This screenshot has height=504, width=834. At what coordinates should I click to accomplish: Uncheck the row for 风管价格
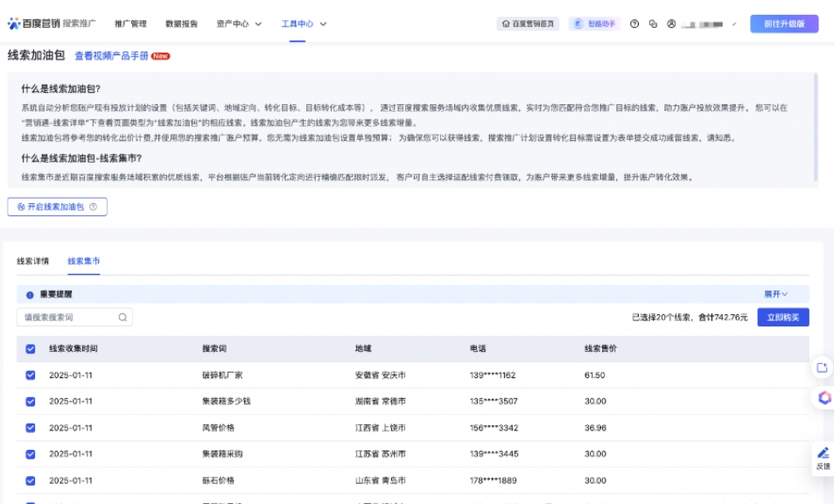tap(31, 428)
